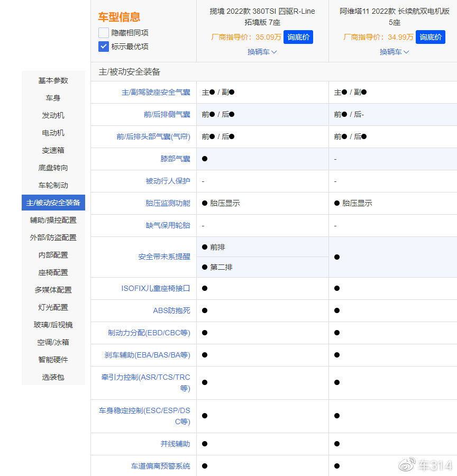Click 厂商指导价 34.99万 price text
Screen dimensions: 457x476
click(378, 37)
